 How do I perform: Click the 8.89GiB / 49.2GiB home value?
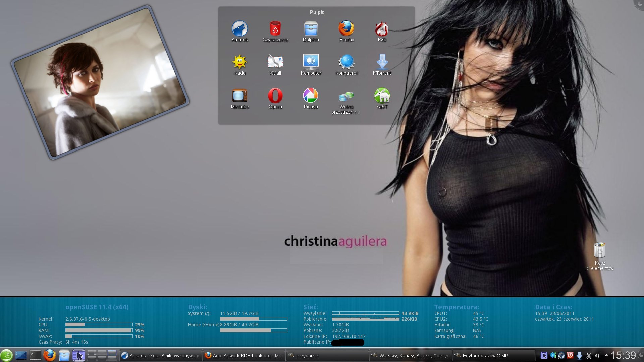239,325
